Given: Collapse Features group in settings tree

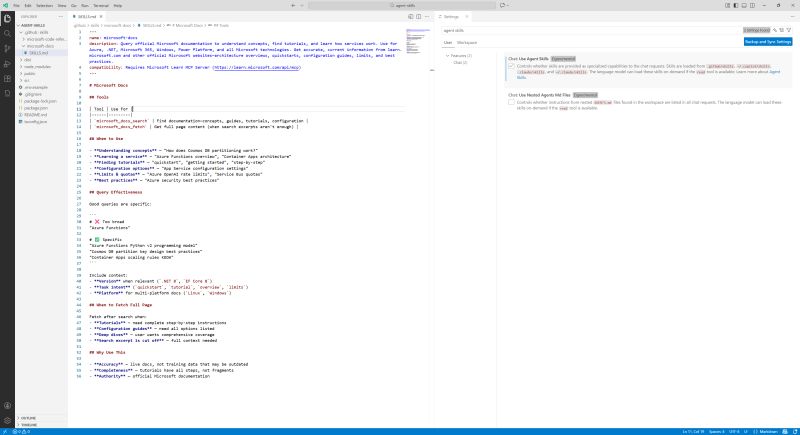Looking at the screenshot, I should point(446,55).
